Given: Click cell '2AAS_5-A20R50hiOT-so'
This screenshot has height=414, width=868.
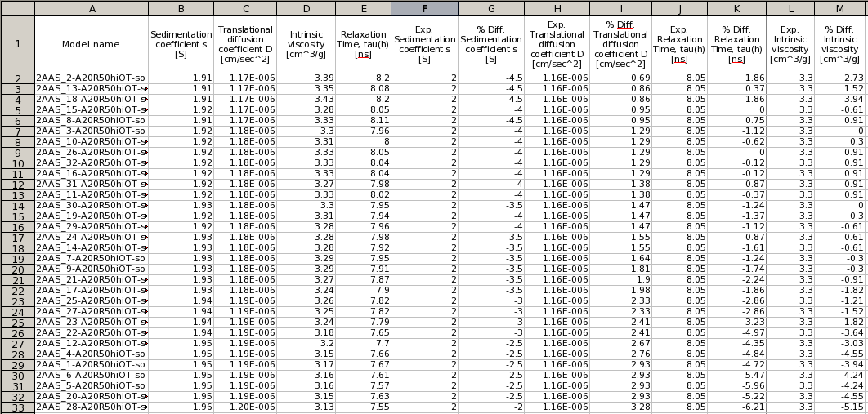Looking at the screenshot, I should [x=92, y=385].
